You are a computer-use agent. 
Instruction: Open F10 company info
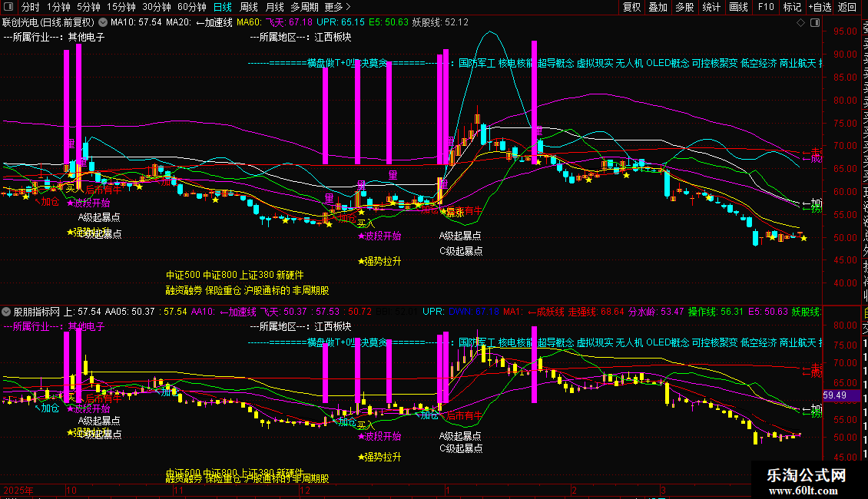pos(766,7)
